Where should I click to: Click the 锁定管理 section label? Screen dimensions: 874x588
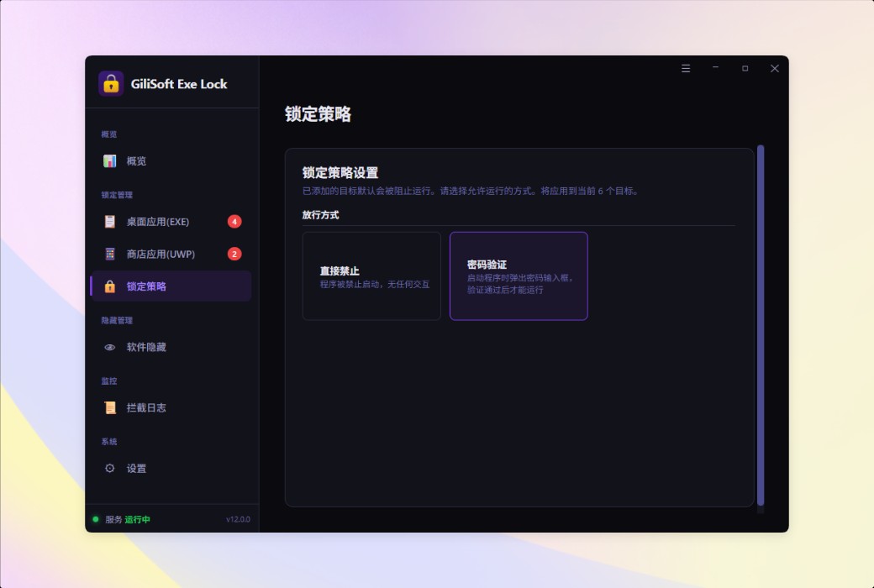click(x=117, y=195)
